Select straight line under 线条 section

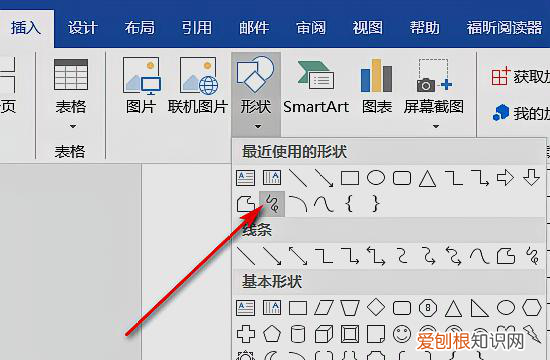pyautogui.click(x=246, y=256)
